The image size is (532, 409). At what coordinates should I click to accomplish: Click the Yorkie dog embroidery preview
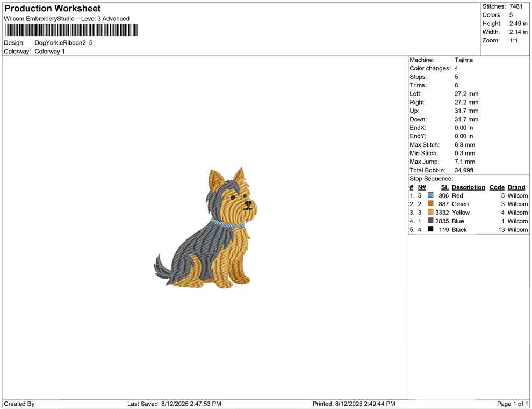[x=206, y=228]
